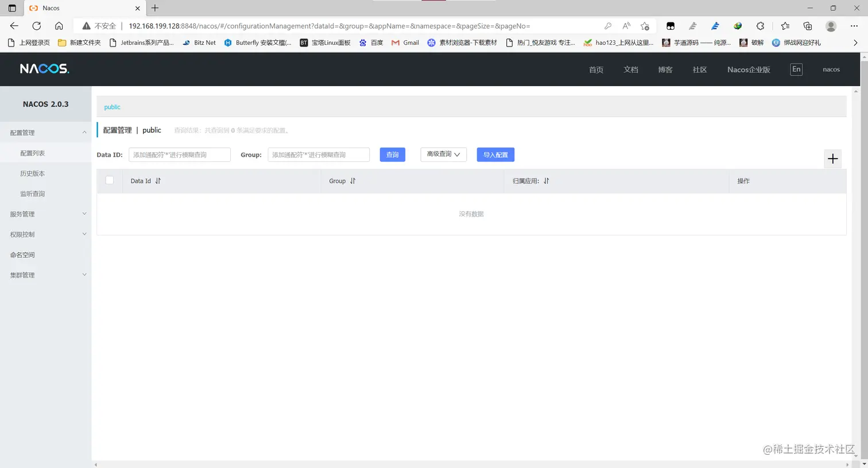Image resolution: width=868 pixels, height=468 pixels.
Task: Open a new browser tab
Action: coord(155,8)
